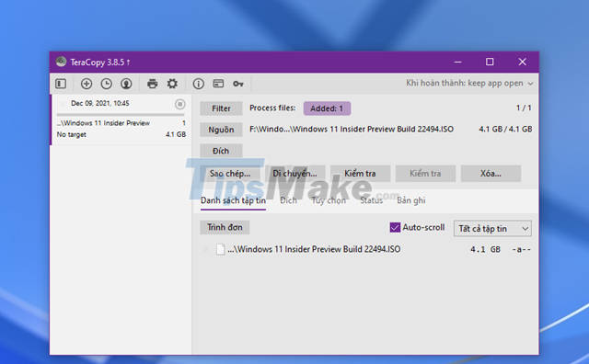
Task: Open the history clock icon
Action: tap(107, 84)
